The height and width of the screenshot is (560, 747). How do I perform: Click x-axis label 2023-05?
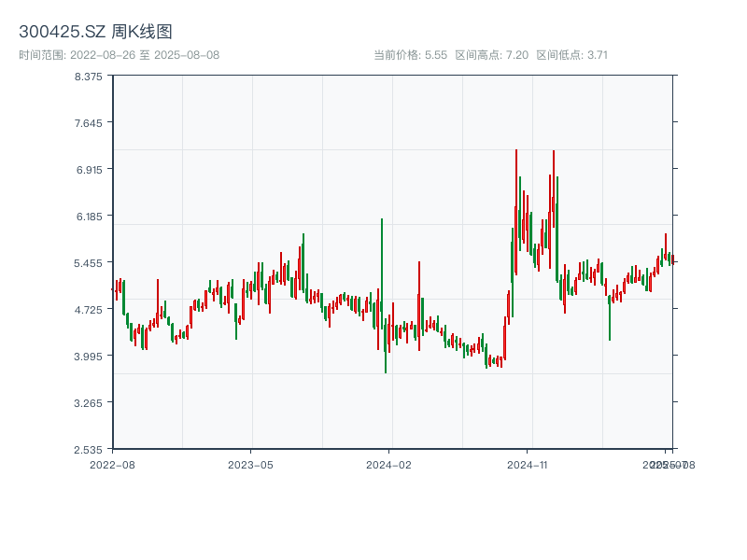250,465
